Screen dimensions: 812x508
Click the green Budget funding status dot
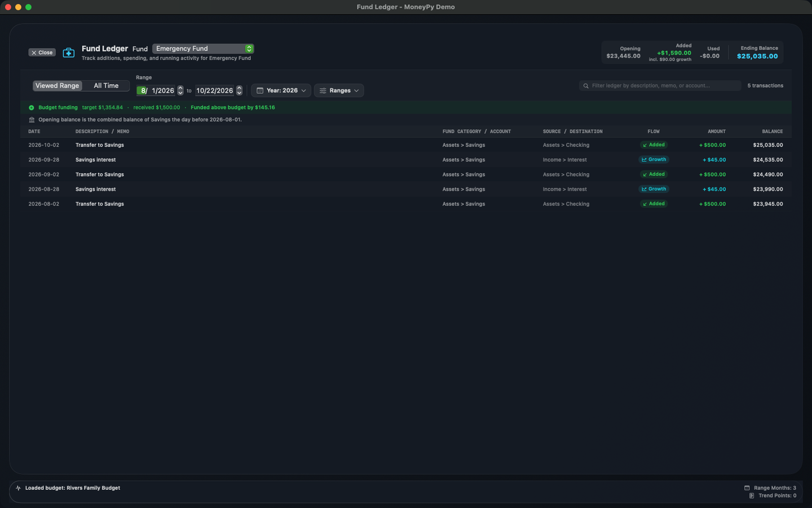tap(32, 108)
